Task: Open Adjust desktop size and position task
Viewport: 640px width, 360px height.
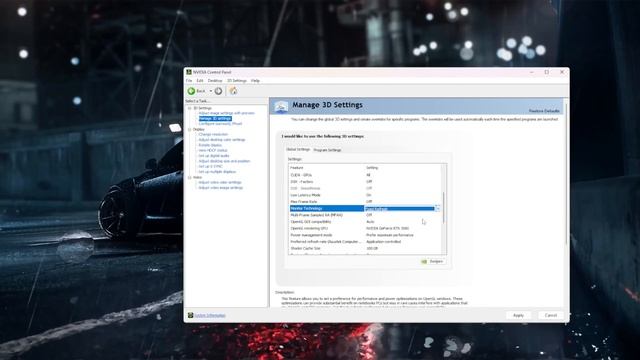Action: (224, 161)
